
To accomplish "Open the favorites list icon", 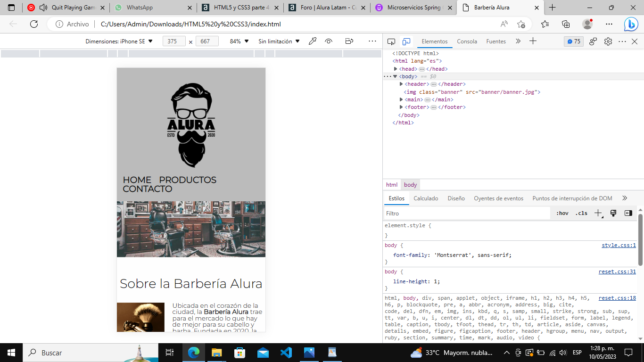I will [545, 24].
